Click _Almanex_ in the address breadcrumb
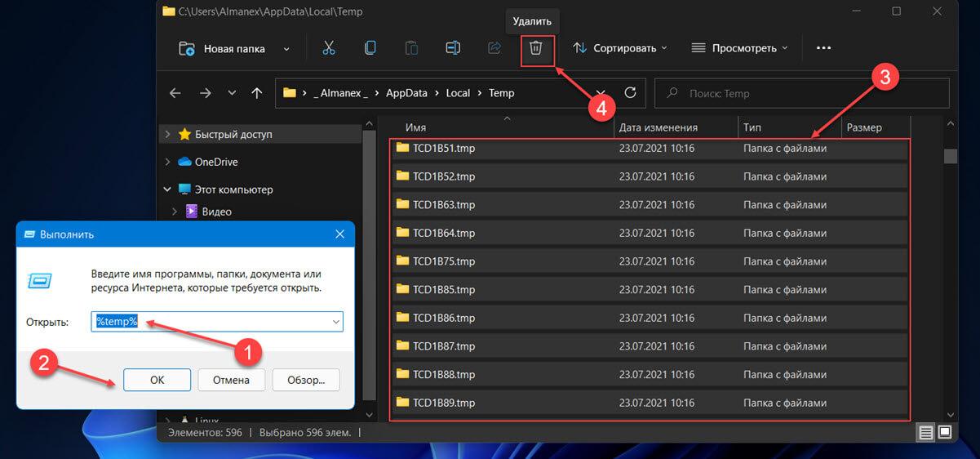This screenshot has width=980, height=459. [340, 93]
